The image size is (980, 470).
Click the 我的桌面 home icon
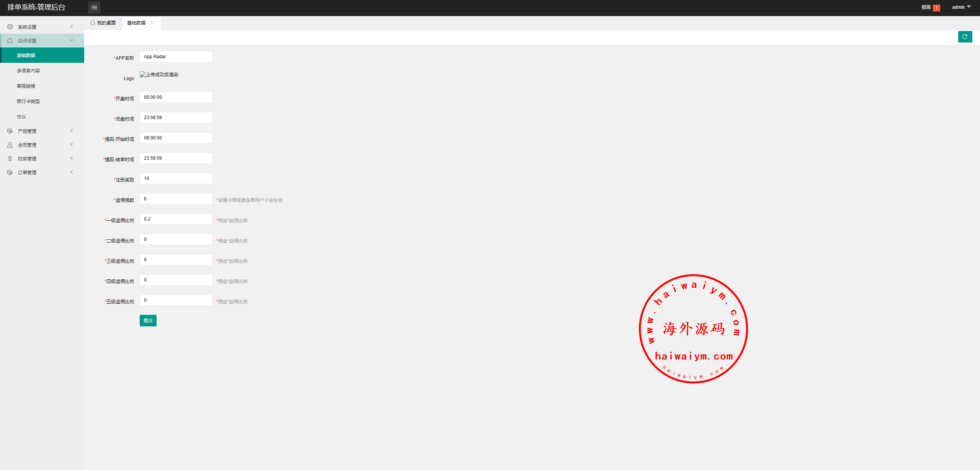coord(93,23)
